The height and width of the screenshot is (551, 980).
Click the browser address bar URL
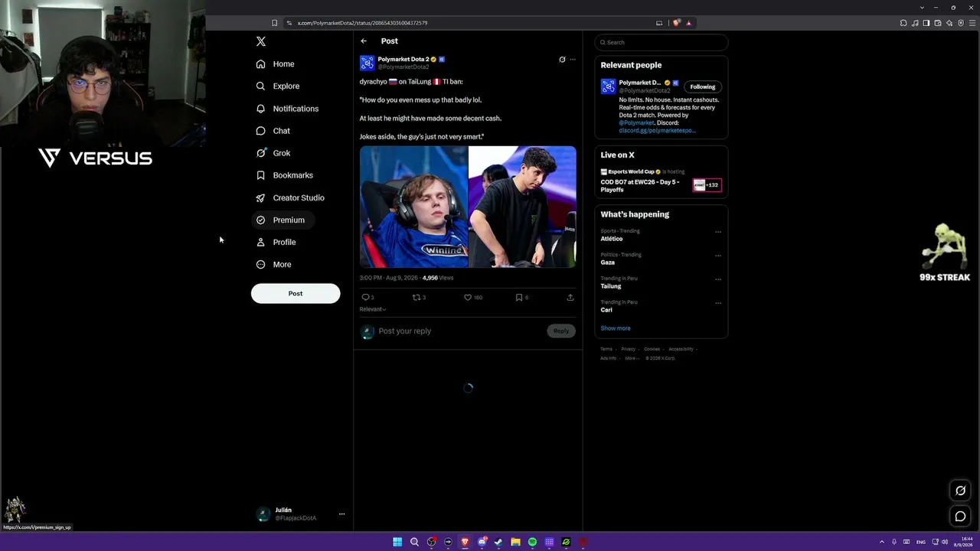tap(362, 23)
